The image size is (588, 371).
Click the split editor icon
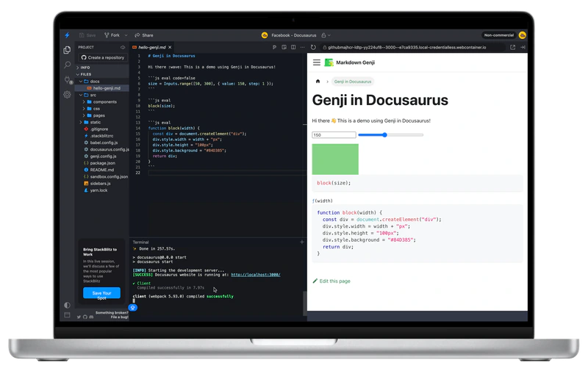pyautogui.click(x=293, y=47)
